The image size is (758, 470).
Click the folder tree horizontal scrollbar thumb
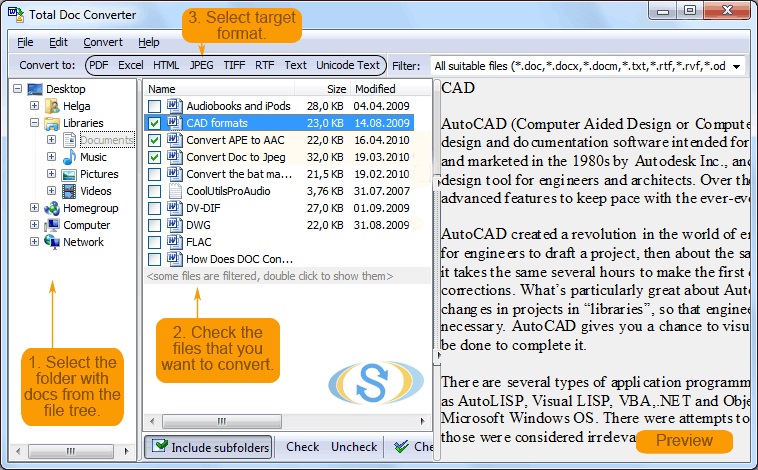point(71,451)
